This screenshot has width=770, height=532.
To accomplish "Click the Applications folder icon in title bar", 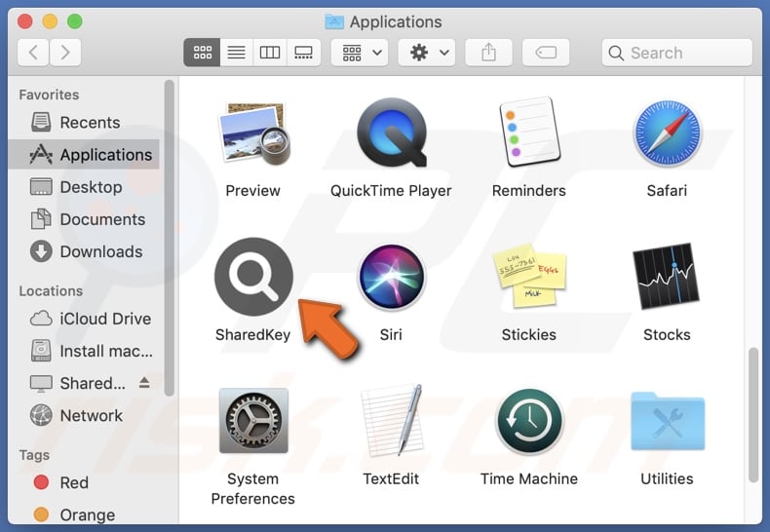I will [x=334, y=21].
